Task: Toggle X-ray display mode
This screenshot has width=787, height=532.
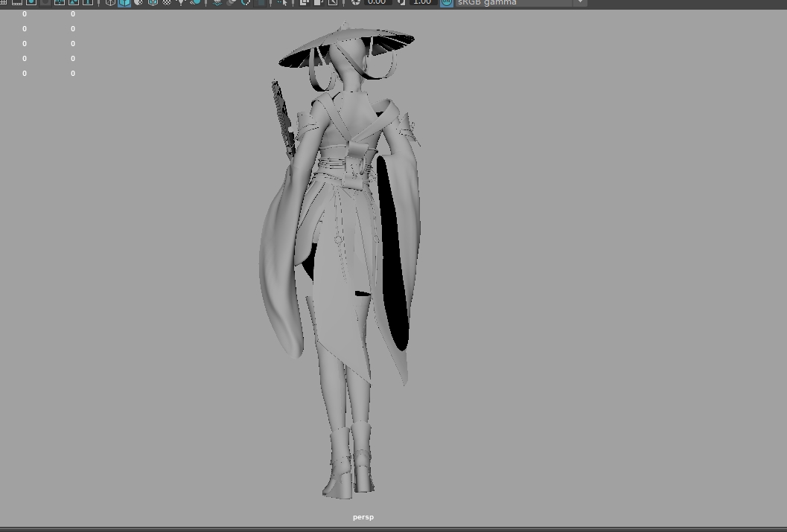Action: [305, 3]
